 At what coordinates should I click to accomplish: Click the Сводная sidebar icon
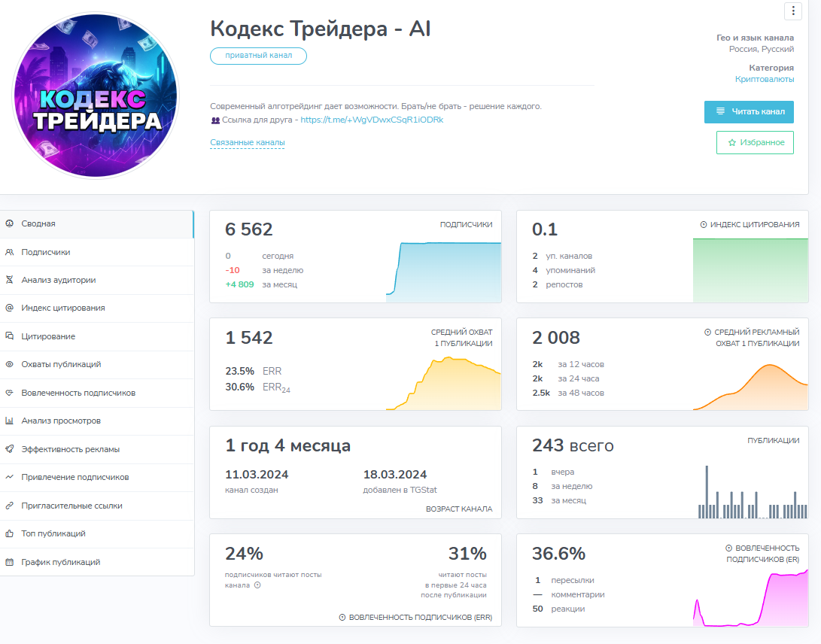tap(10, 223)
